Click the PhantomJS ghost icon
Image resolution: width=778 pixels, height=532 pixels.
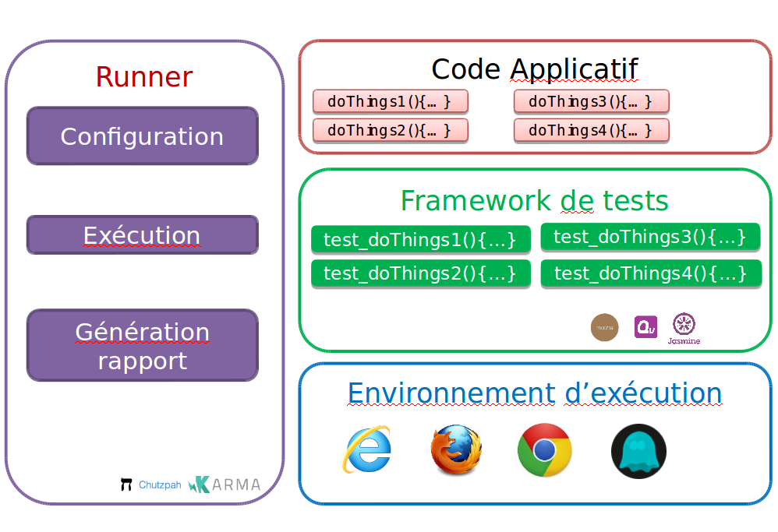[x=638, y=451]
